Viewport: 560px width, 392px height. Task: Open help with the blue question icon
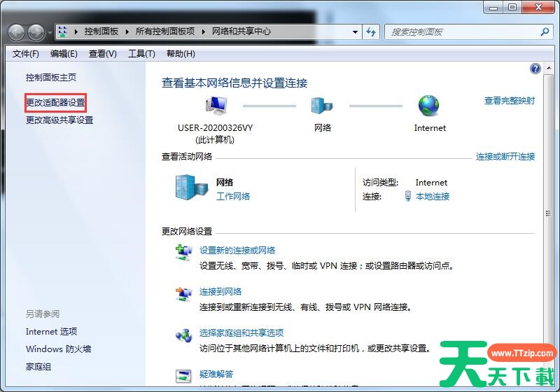click(x=535, y=68)
